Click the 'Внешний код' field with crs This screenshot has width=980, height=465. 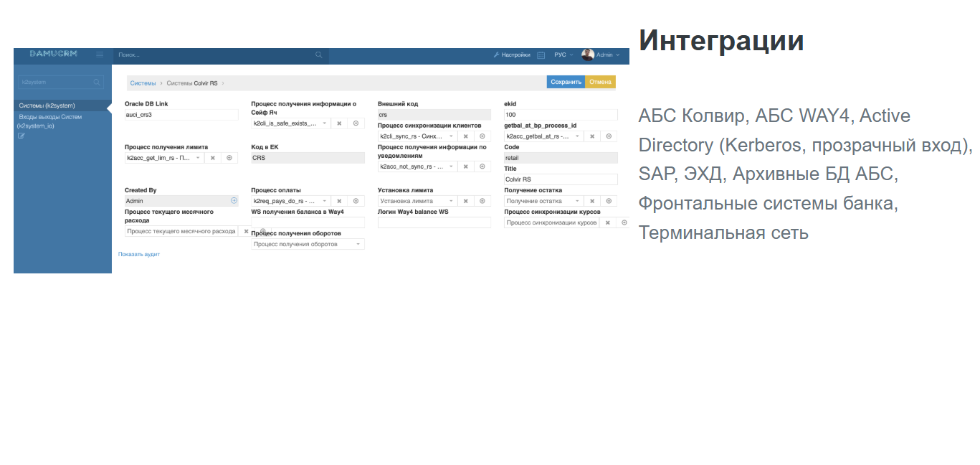(434, 115)
